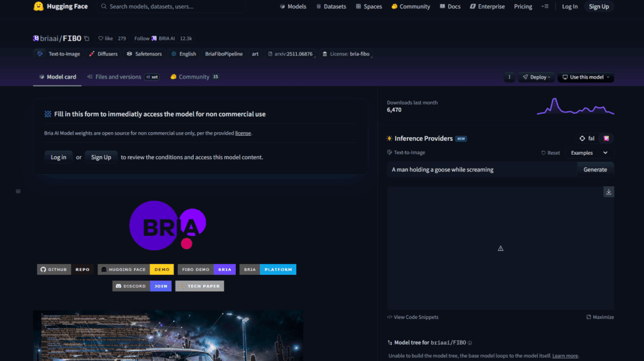Click the warning triangle in the image output
The image size is (644, 361).
pos(501,248)
